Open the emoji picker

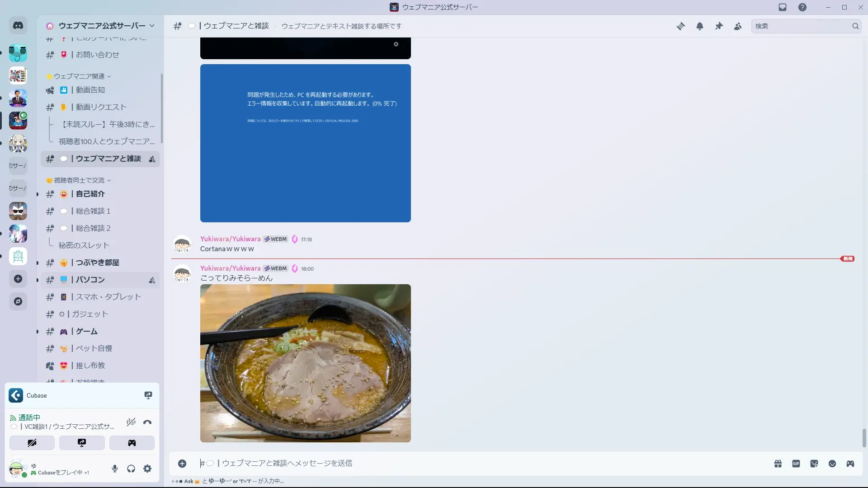832,464
